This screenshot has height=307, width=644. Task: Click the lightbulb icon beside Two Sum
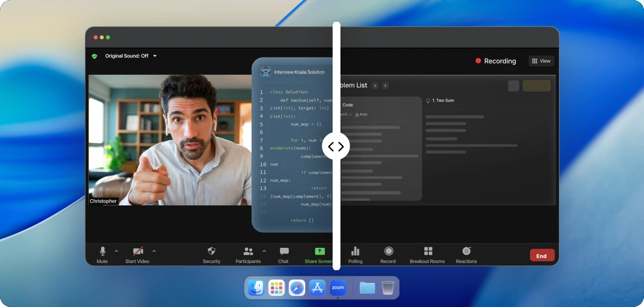pyautogui.click(x=428, y=101)
